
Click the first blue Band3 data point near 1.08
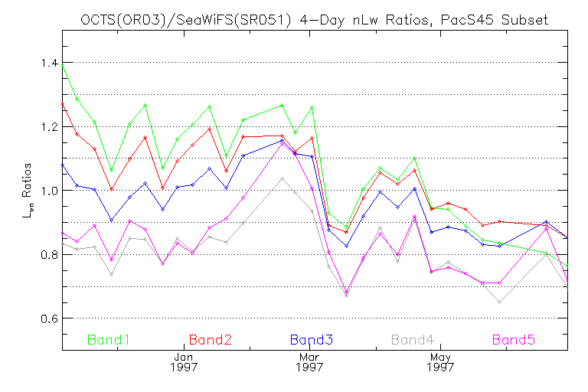(x=63, y=165)
